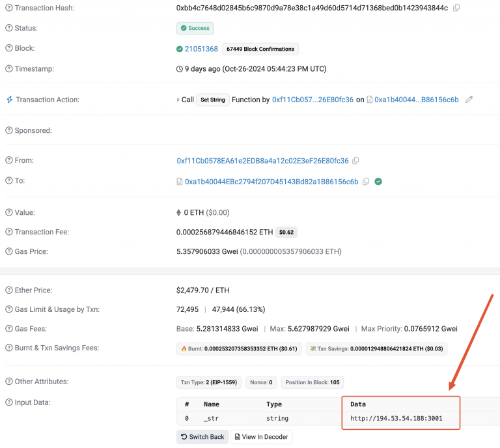
Task: Click help icon next to Transaction Hash
Action: click(x=9, y=8)
